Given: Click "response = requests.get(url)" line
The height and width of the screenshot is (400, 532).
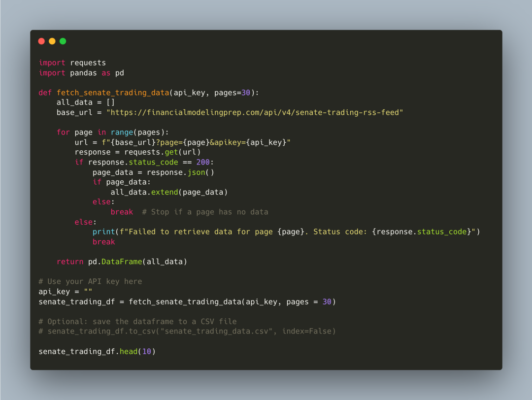Looking at the screenshot, I should coord(138,152).
